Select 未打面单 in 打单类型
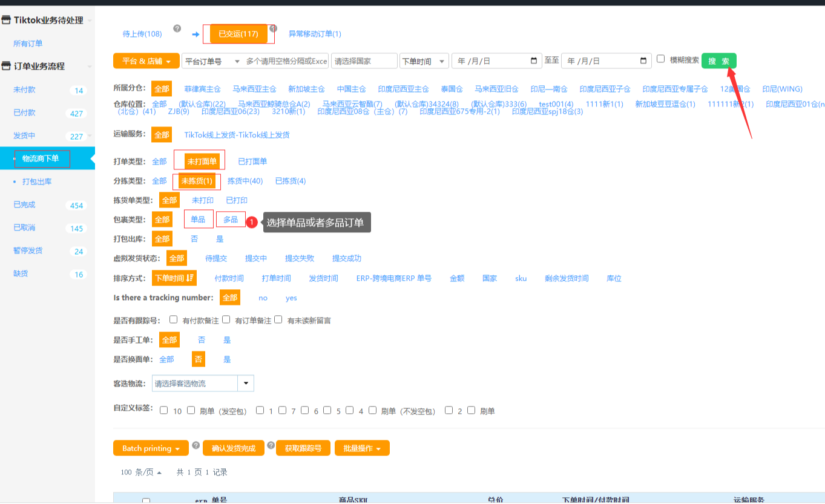The width and height of the screenshot is (825, 504). tap(202, 162)
